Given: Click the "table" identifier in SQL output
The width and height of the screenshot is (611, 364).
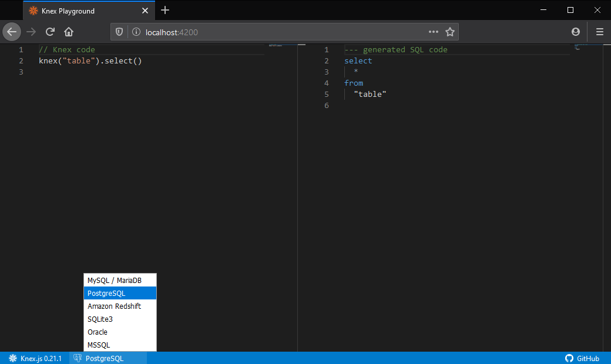Looking at the screenshot, I should pyautogui.click(x=370, y=94).
